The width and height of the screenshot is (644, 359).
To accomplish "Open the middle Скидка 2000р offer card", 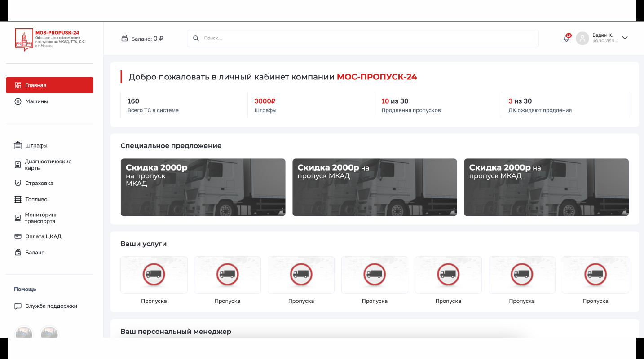I will coord(375,187).
